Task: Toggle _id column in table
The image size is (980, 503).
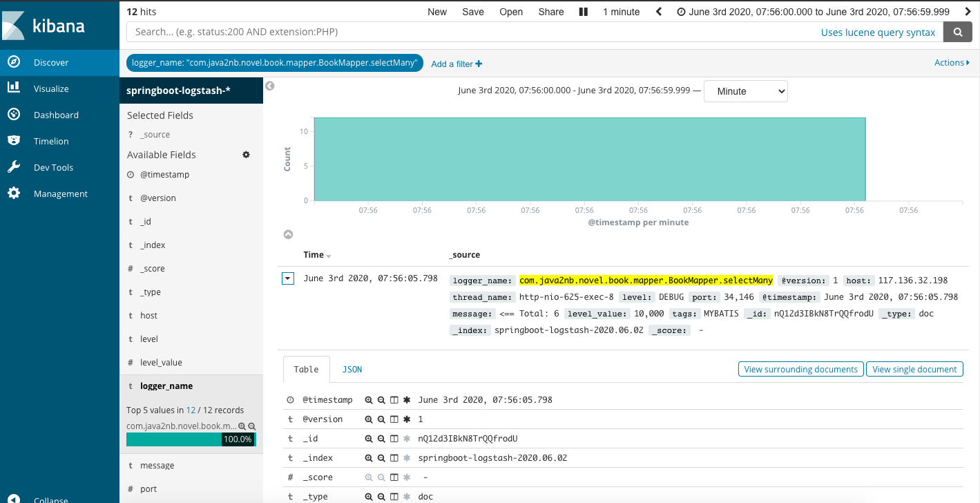Action: tap(394, 439)
